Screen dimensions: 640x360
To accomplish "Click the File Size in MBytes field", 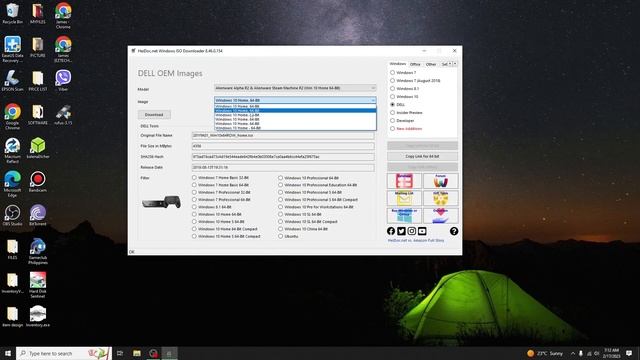I will (283, 146).
